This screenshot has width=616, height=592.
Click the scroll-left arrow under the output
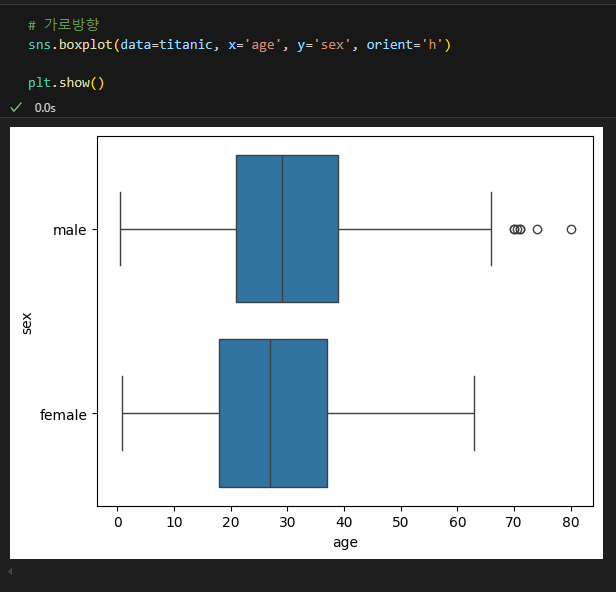[x=10, y=571]
